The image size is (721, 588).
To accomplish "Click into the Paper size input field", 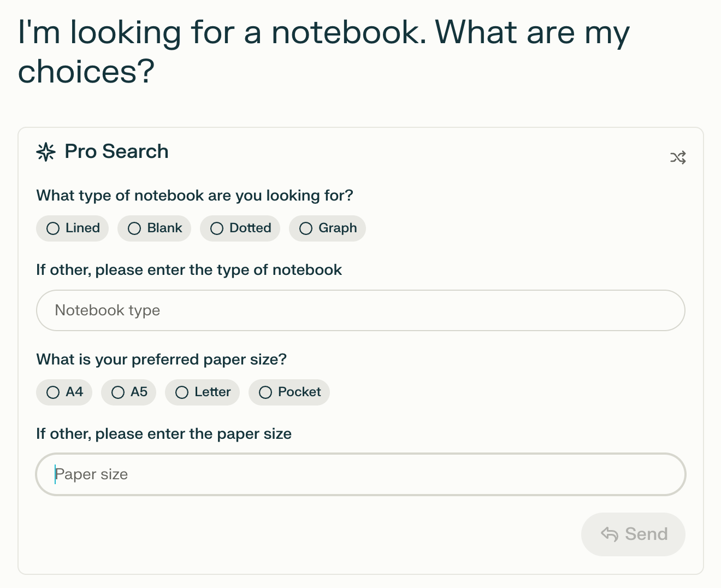I will (361, 474).
